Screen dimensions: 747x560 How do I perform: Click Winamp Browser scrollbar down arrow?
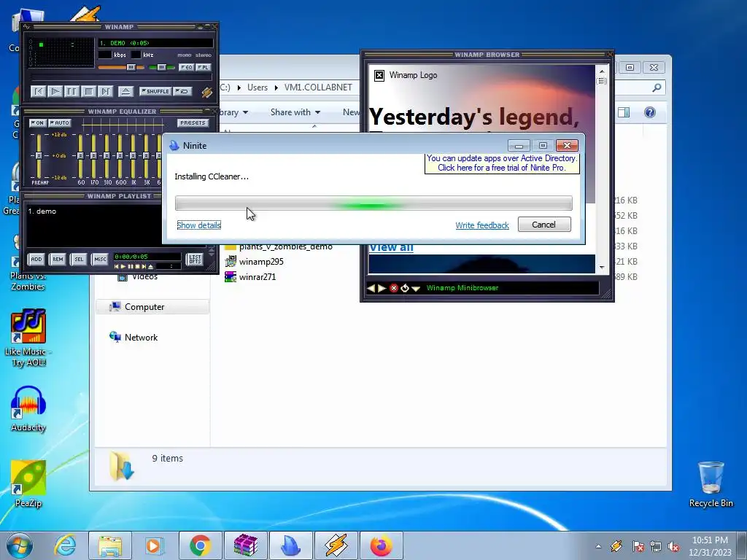(x=602, y=268)
